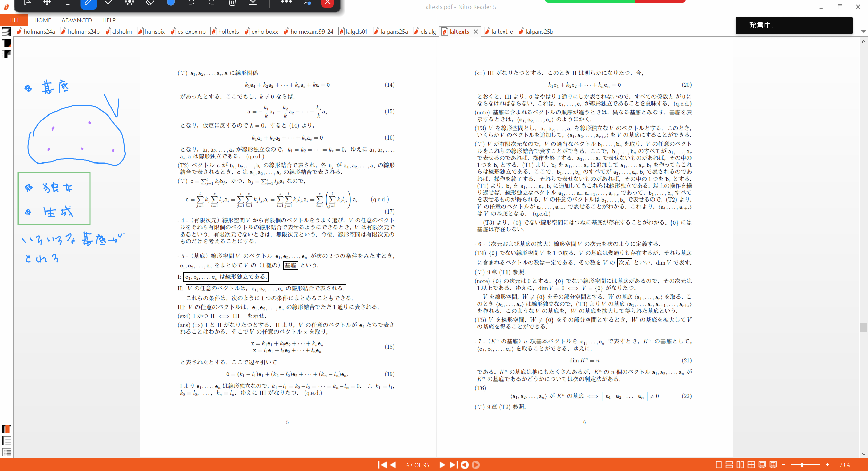
Task: Go back to previous view
Action: (x=465, y=465)
